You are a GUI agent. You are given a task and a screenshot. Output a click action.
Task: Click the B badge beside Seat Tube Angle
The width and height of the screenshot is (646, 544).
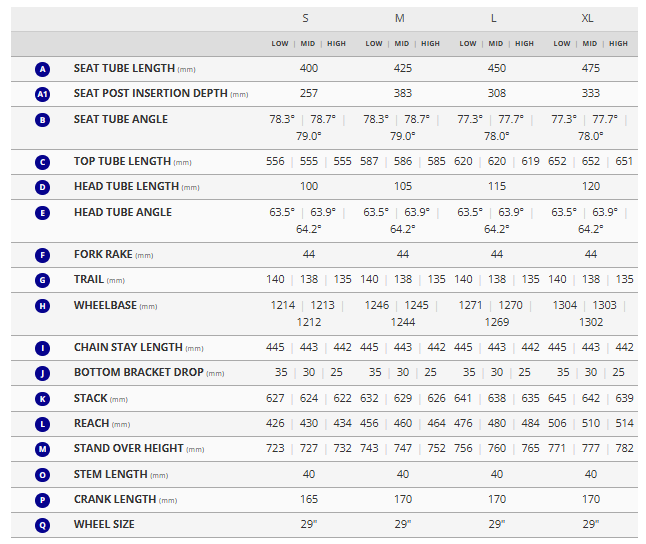42,120
